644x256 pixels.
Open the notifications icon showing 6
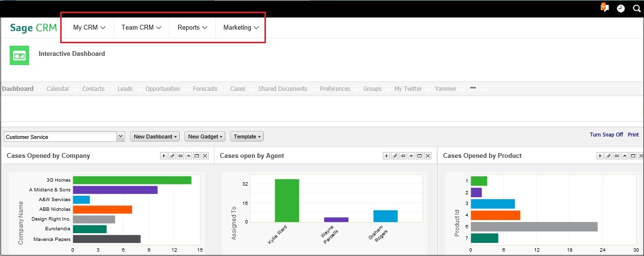tap(605, 8)
